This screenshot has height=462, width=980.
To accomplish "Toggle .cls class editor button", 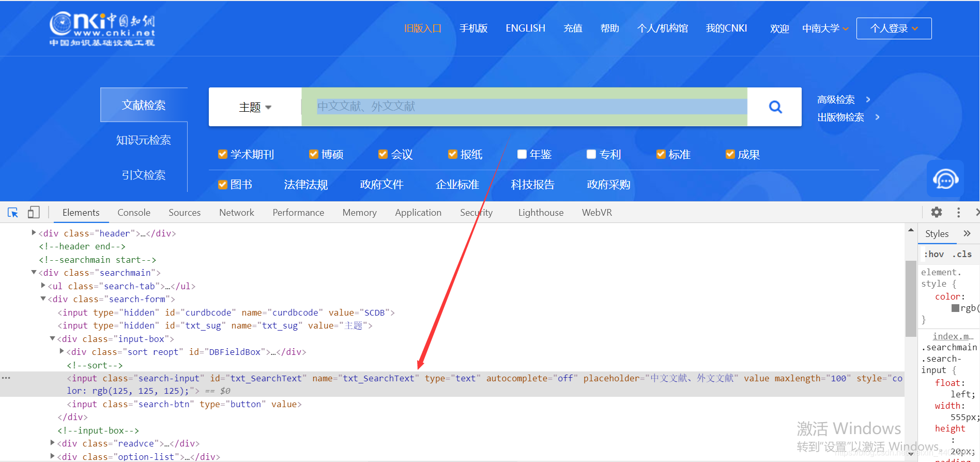I will (962, 254).
